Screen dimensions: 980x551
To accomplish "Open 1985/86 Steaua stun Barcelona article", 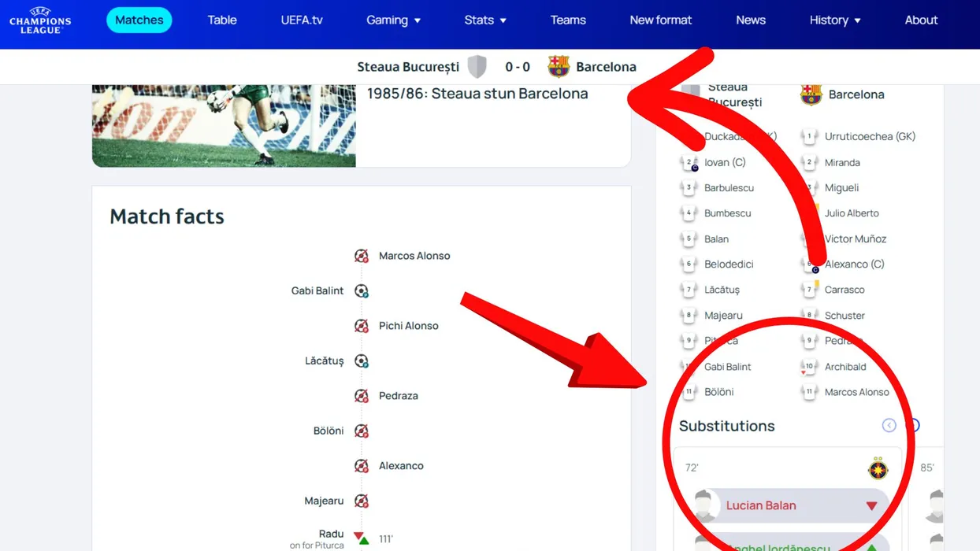I will click(x=477, y=94).
